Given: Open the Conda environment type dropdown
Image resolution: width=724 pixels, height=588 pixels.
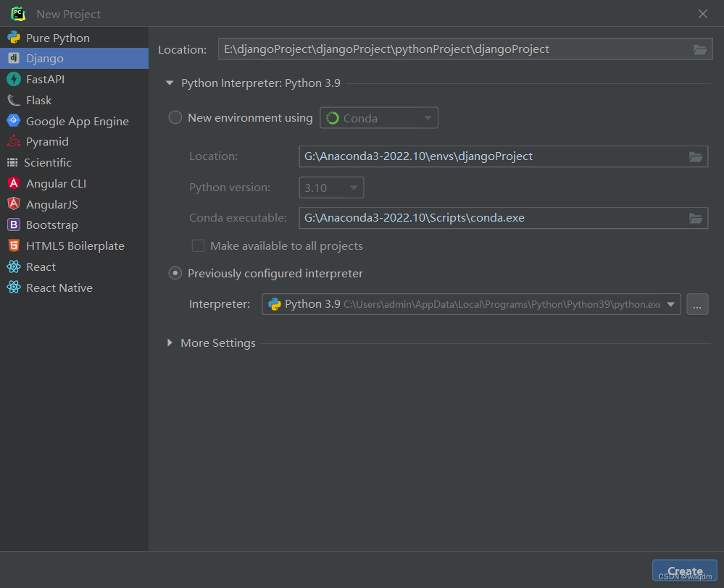Looking at the screenshot, I should pyautogui.click(x=378, y=118).
